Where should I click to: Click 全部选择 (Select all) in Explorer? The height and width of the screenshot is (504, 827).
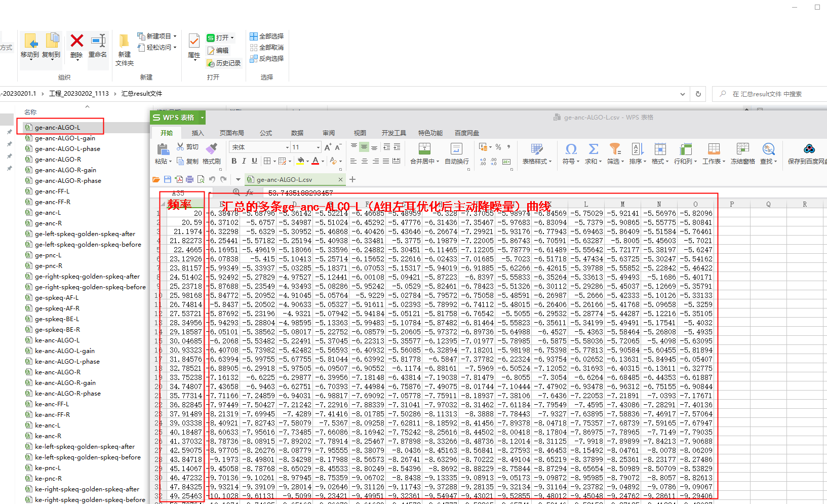click(x=267, y=36)
